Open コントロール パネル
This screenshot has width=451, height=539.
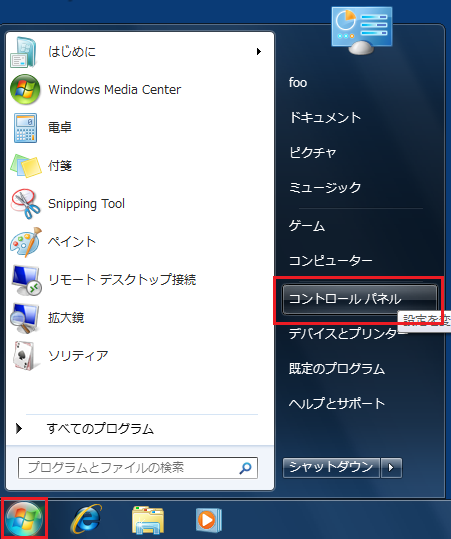coord(359,299)
